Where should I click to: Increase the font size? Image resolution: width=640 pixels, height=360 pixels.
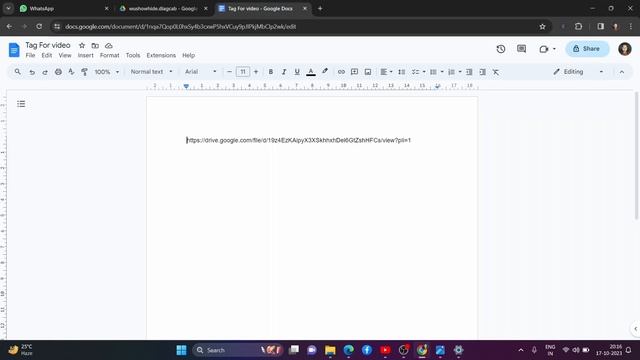[256, 72]
